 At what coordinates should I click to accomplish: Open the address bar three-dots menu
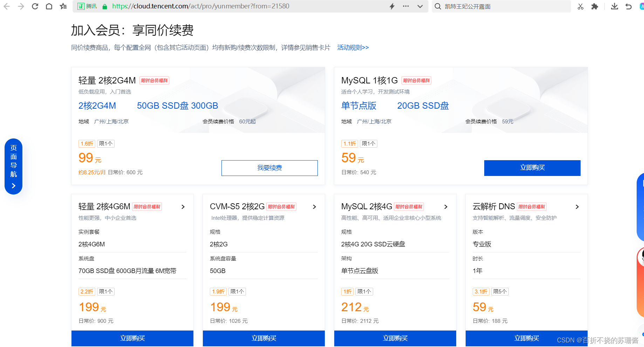406,6
